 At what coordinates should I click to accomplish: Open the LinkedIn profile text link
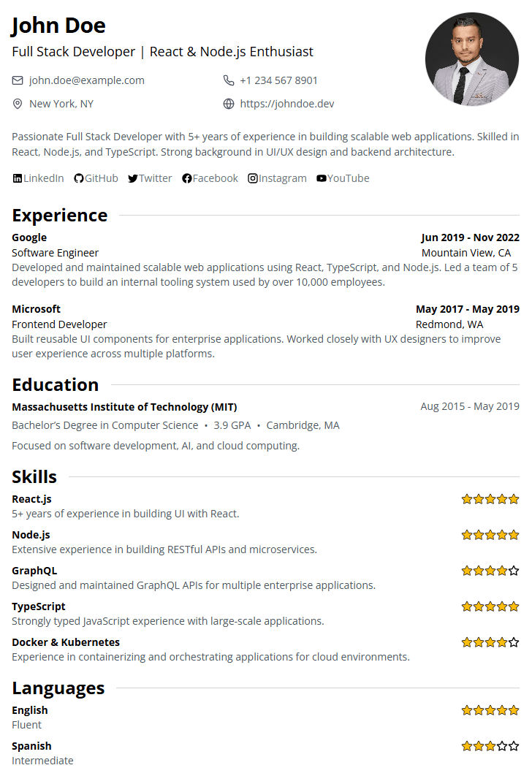pos(44,178)
